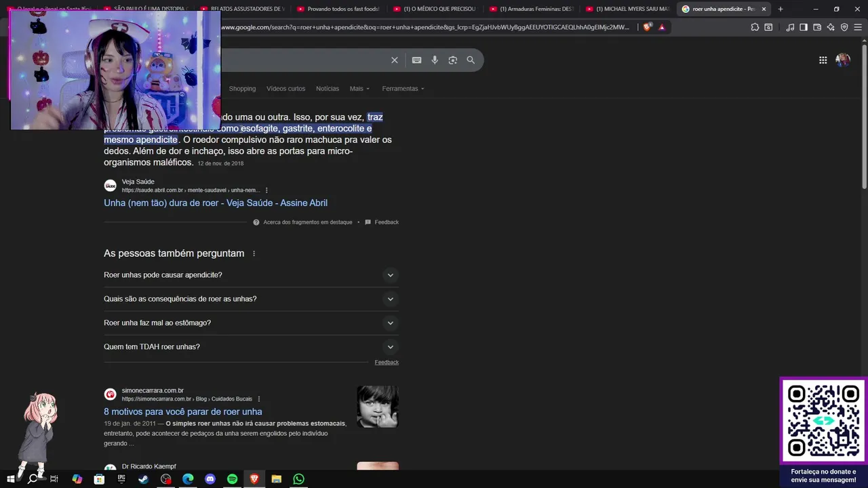
Task: Start Google voice search microphone
Action: (435, 60)
